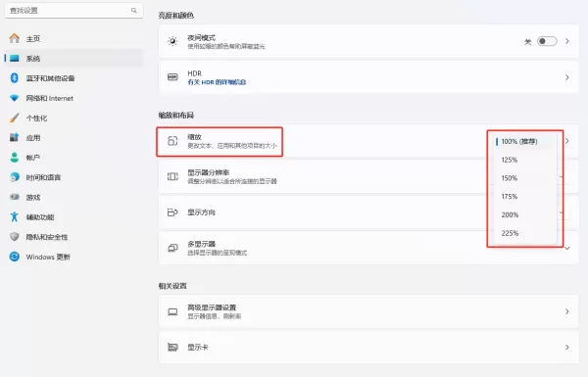The height and width of the screenshot is (377, 588).
Task: Open 显示卡 row chevron
Action: click(567, 347)
